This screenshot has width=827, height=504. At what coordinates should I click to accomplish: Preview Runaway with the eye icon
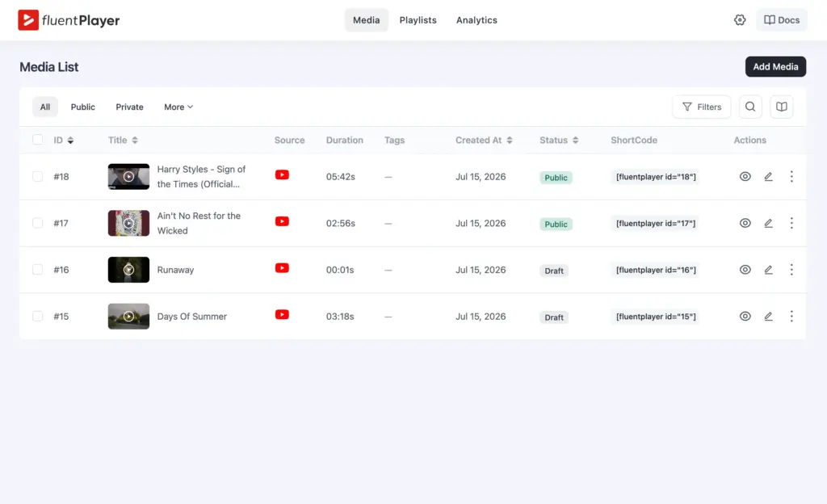click(745, 270)
